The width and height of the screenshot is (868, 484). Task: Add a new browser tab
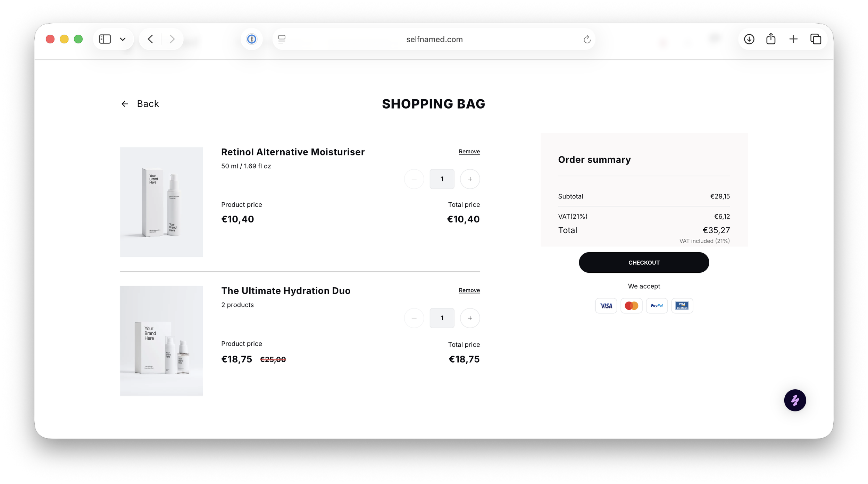click(x=793, y=39)
